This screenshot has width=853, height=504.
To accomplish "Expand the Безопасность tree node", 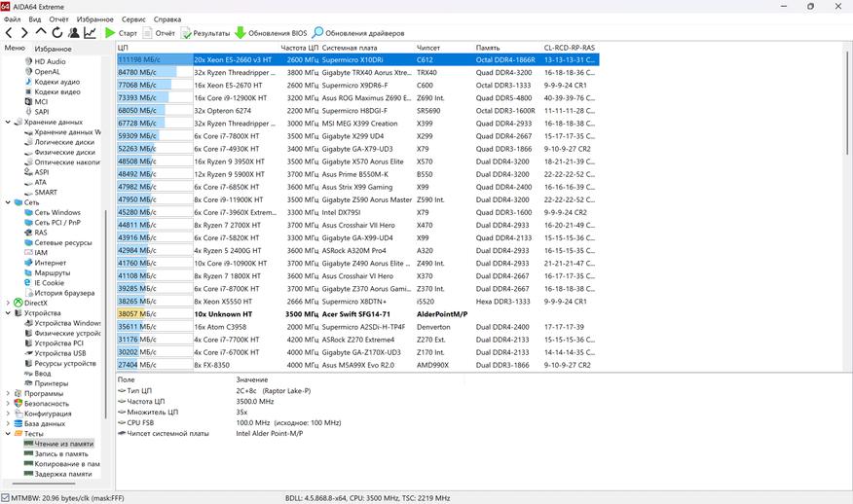I will pyautogui.click(x=8, y=404).
